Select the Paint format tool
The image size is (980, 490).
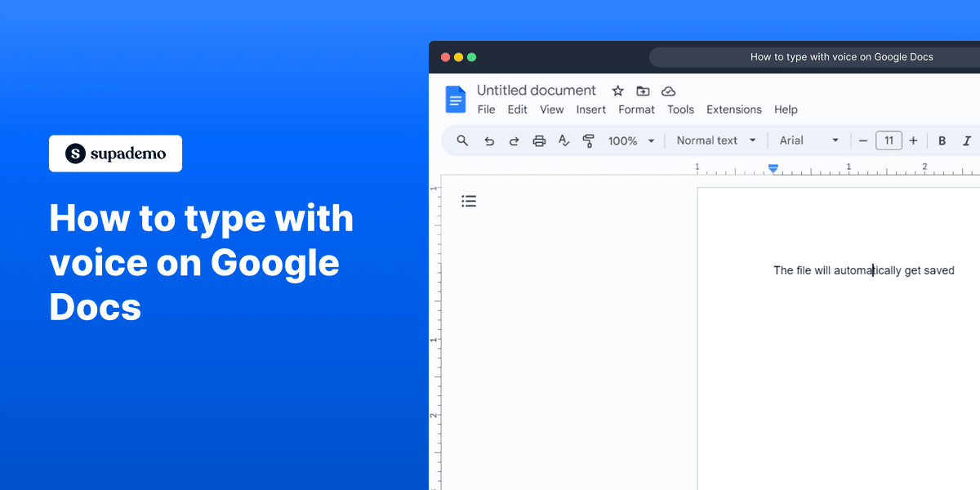coord(589,140)
